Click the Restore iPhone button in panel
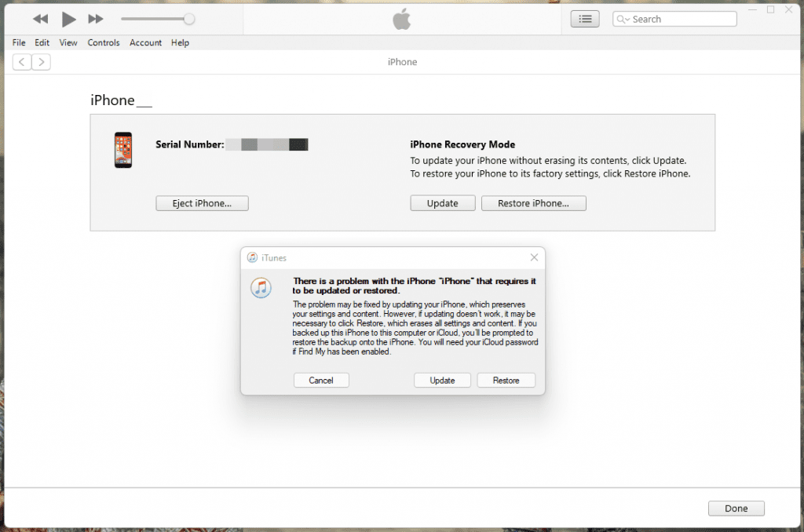This screenshot has height=532, width=804. click(x=533, y=203)
